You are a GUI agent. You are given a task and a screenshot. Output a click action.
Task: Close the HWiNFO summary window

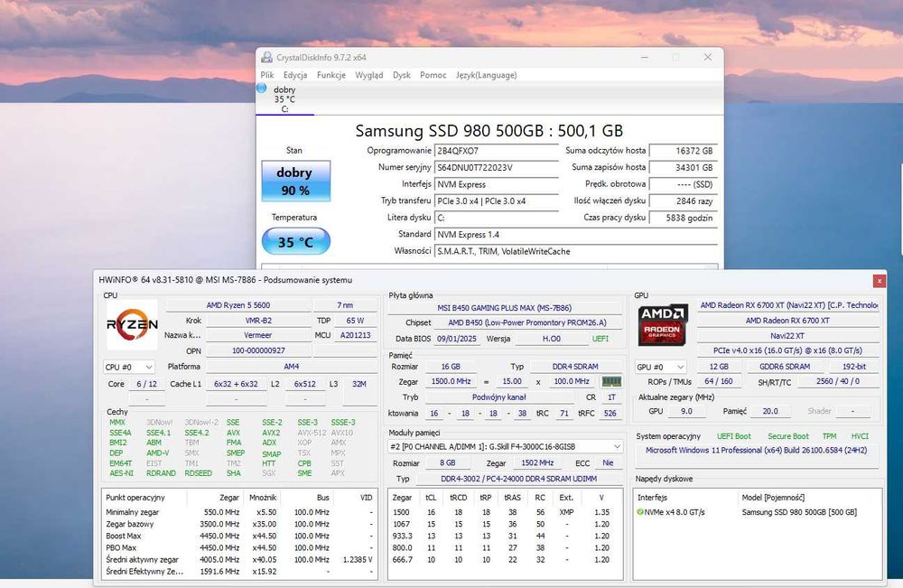tap(879, 281)
